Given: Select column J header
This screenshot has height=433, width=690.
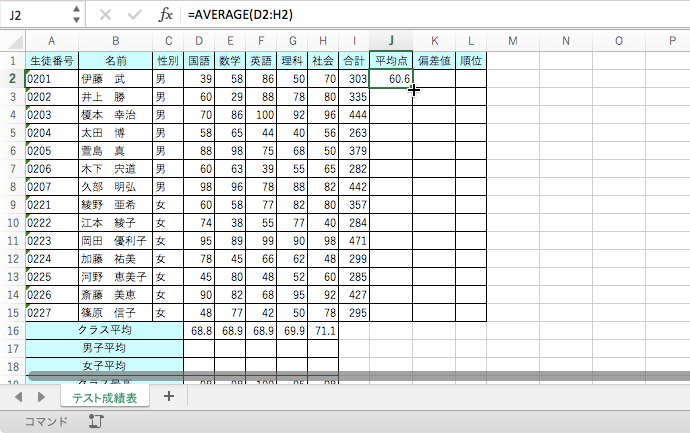Looking at the screenshot, I should (391, 41).
